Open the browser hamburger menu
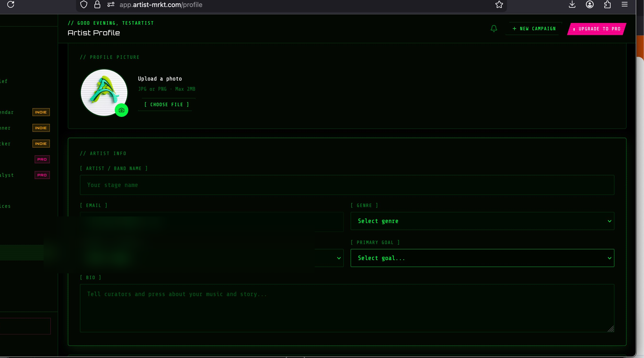Image resolution: width=644 pixels, height=358 pixels. click(x=624, y=5)
